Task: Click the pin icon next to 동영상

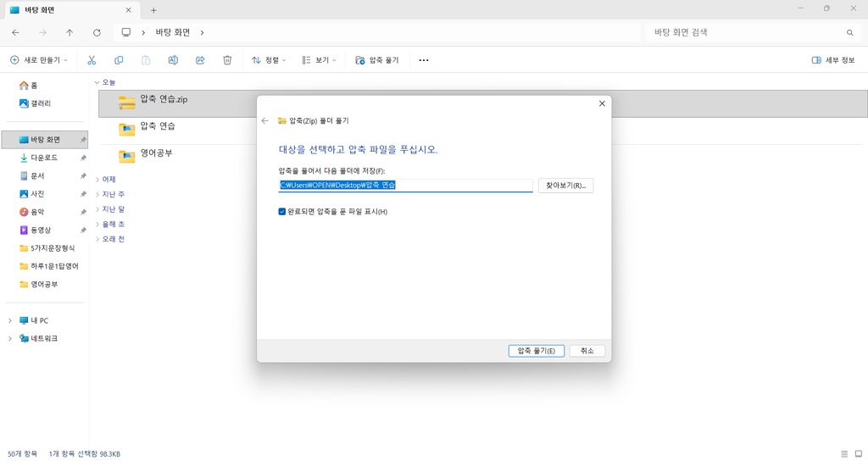Action: pyautogui.click(x=83, y=230)
